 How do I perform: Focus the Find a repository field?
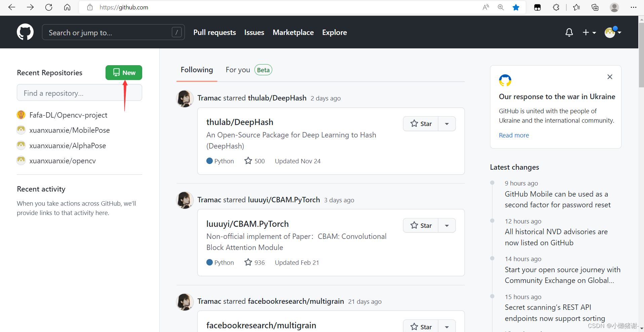[x=79, y=92]
